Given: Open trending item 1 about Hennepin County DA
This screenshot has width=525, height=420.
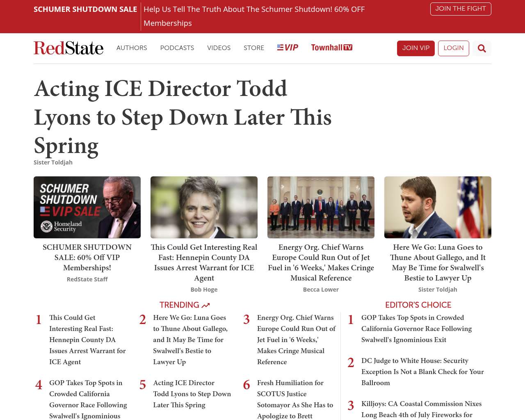Looking at the screenshot, I should [x=88, y=340].
